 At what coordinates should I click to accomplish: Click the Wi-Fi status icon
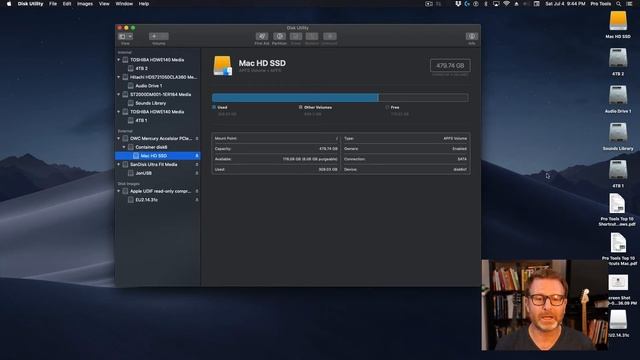pos(506,4)
